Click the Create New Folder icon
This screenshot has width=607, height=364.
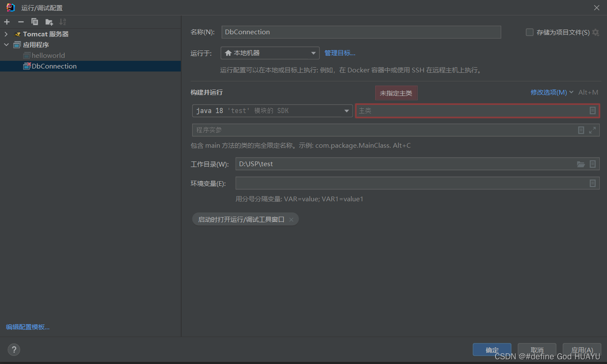(48, 22)
